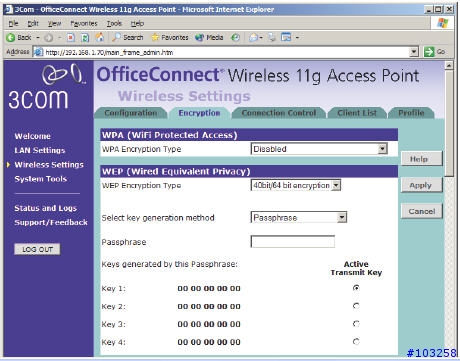460x361 pixels.
Task: Click the IE window title icon
Action: coord(9,9)
